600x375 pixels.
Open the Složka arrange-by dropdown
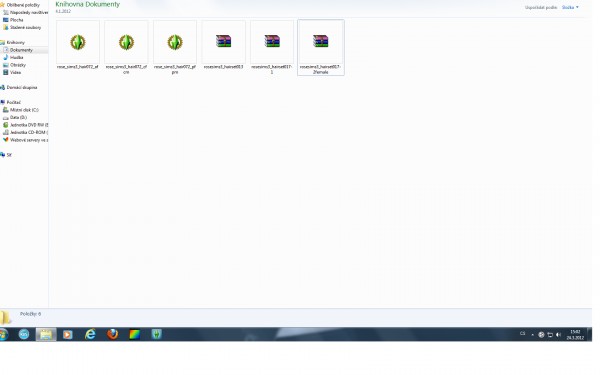(570, 7)
